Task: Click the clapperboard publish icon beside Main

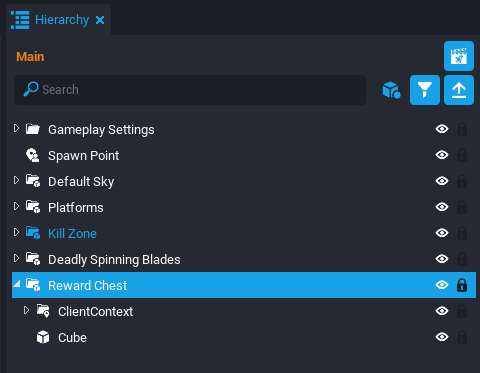Action: tap(459, 56)
